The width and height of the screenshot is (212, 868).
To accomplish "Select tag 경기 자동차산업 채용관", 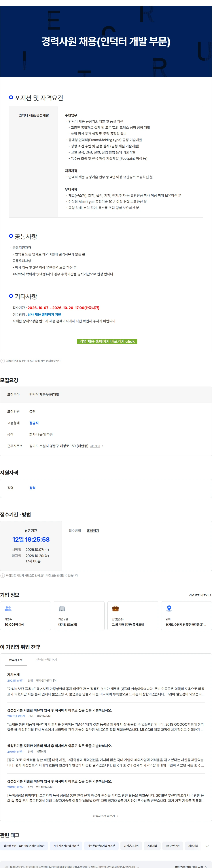I will tap(66, 846).
